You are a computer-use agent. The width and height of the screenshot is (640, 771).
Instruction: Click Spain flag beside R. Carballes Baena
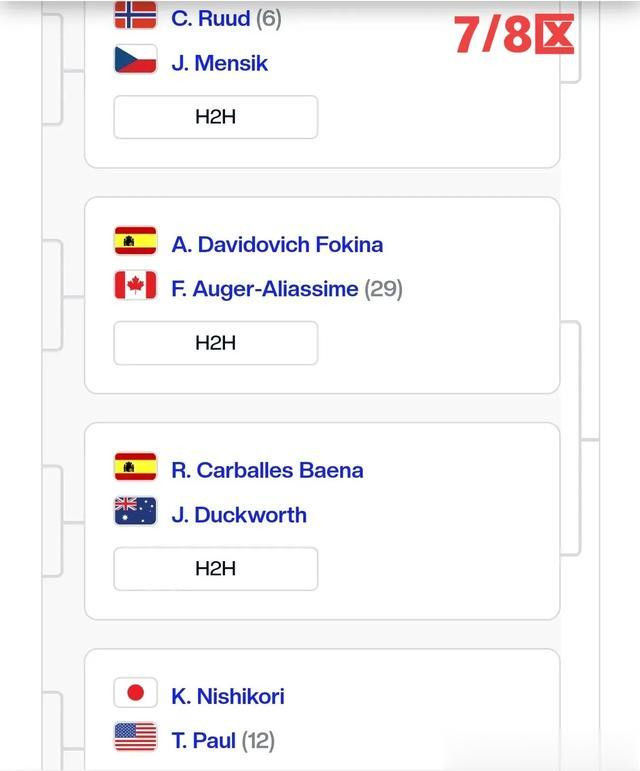[135, 466]
